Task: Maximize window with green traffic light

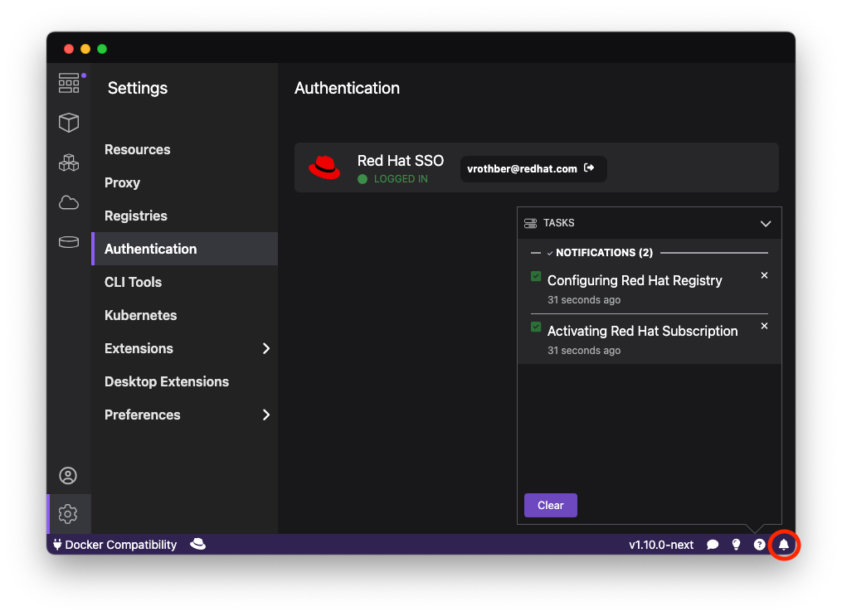Action: [x=102, y=49]
